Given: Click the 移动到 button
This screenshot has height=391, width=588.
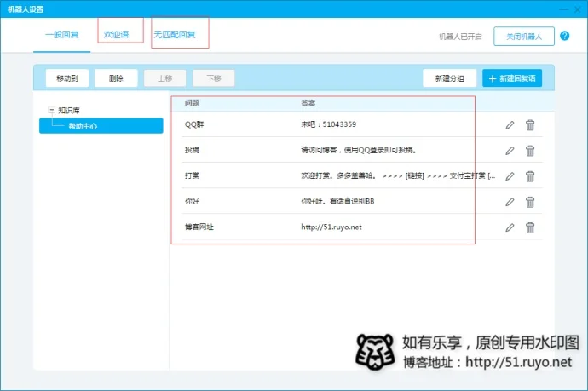Looking at the screenshot, I should click(67, 78).
